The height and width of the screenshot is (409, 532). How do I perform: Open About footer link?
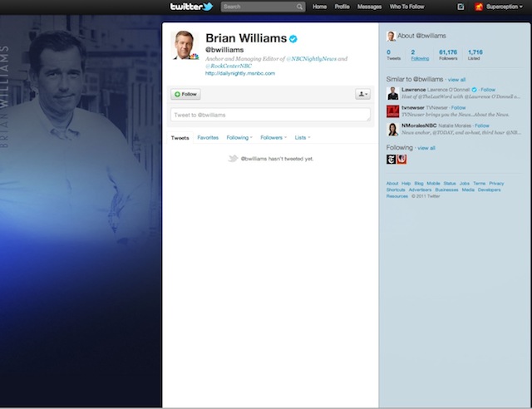click(x=392, y=183)
